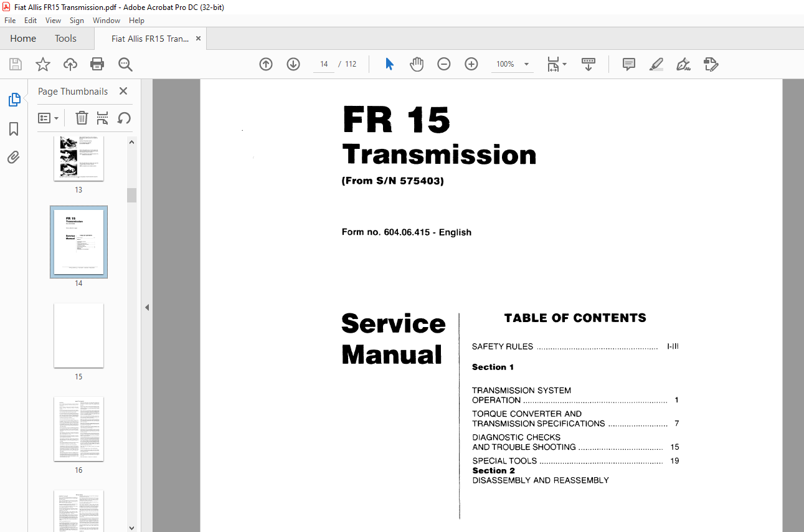
Task: Click the Request signatures icon
Action: pyautogui.click(x=711, y=64)
